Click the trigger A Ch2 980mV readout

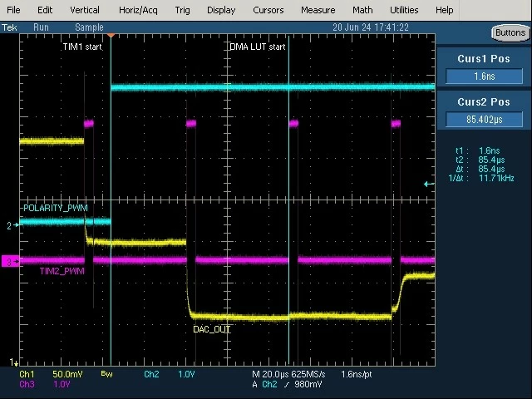[x=287, y=384]
